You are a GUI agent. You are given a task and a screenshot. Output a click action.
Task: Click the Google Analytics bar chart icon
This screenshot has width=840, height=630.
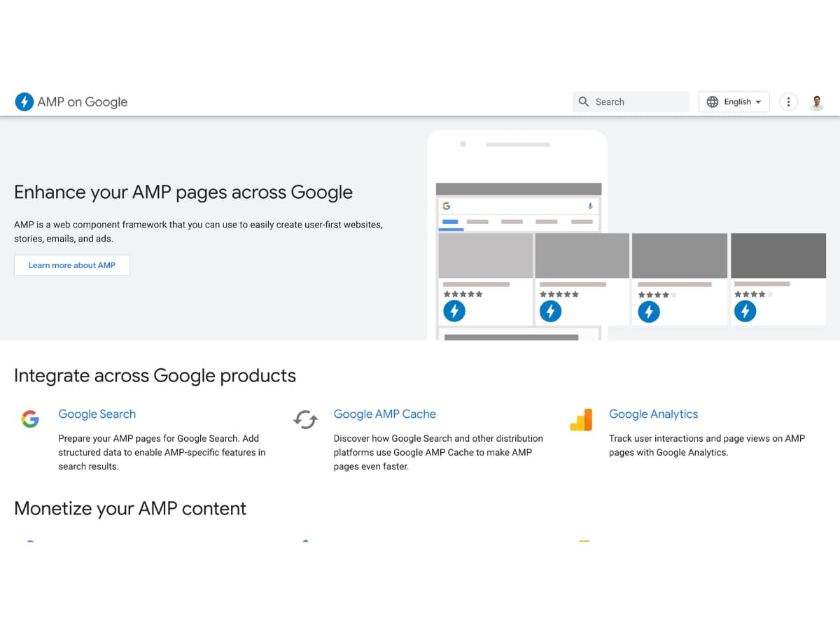(581, 419)
